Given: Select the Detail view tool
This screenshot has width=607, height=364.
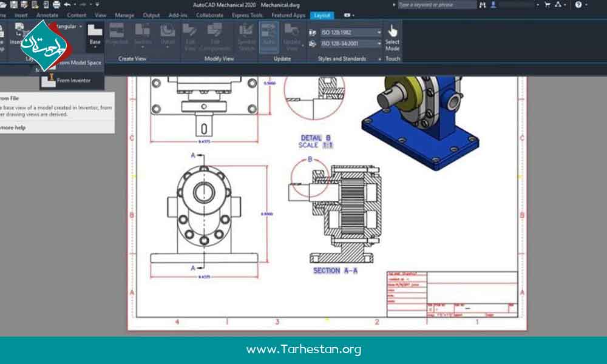Looking at the screenshot, I should [168, 35].
